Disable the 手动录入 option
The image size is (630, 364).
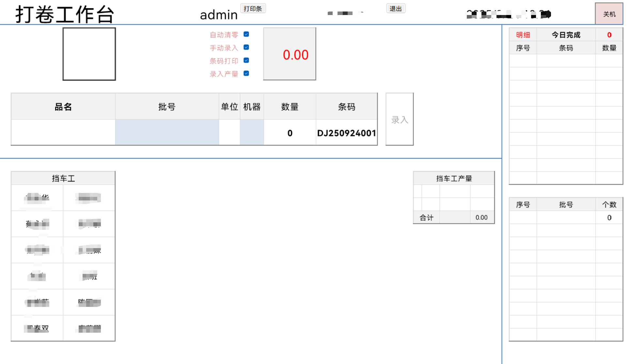point(246,47)
